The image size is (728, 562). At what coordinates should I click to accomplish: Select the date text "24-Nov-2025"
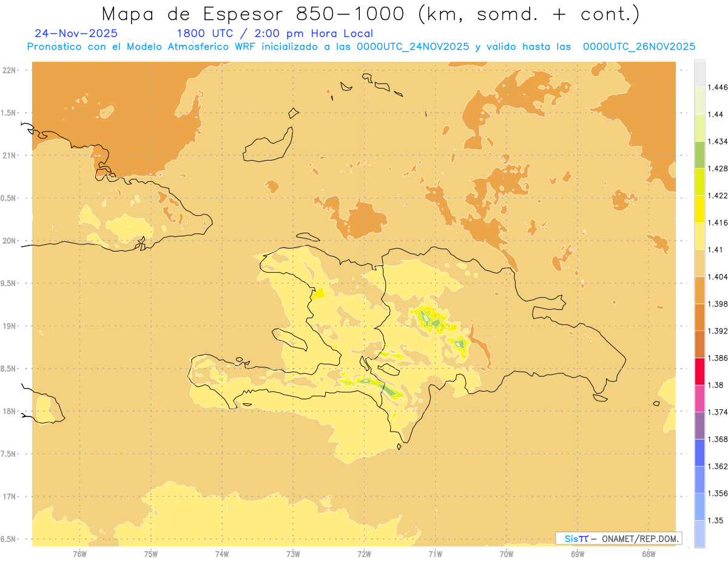[76, 34]
